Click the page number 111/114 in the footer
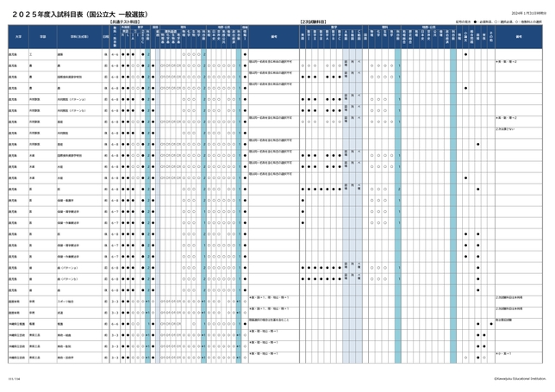The image size is (555, 392). click(14, 376)
